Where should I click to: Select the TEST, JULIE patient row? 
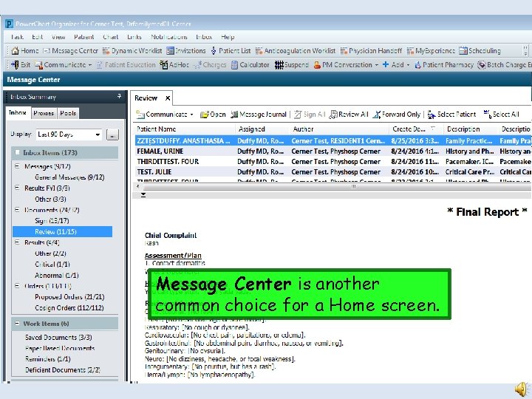[332, 172]
